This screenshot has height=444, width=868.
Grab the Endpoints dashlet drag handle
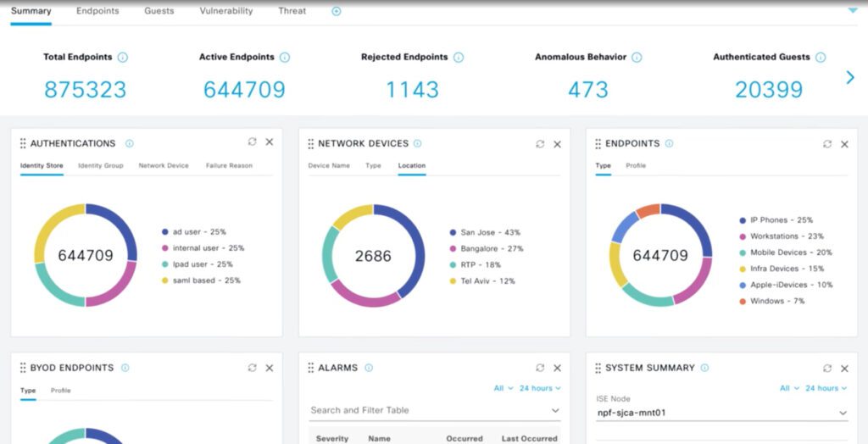[598, 143]
